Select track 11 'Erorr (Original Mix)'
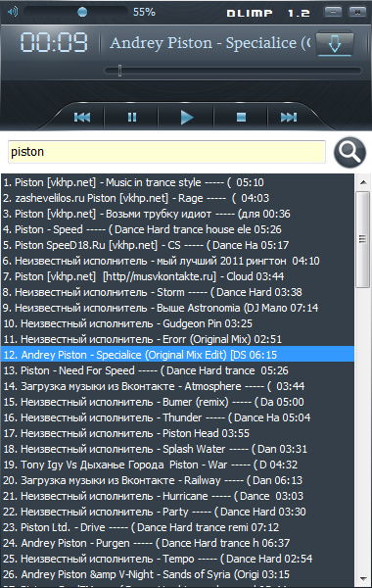Image resolution: width=372 pixels, height=588 pixels. [177, 339]
